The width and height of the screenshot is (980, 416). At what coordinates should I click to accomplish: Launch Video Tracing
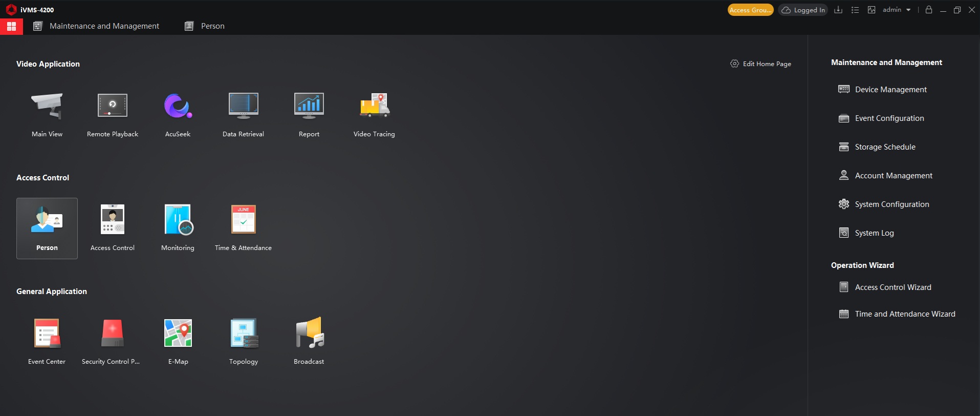tap(374, 115)
